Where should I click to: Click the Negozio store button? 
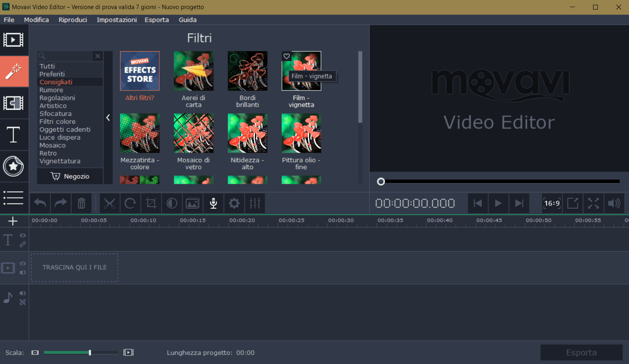pyautogui.click(x=70, y=176)
